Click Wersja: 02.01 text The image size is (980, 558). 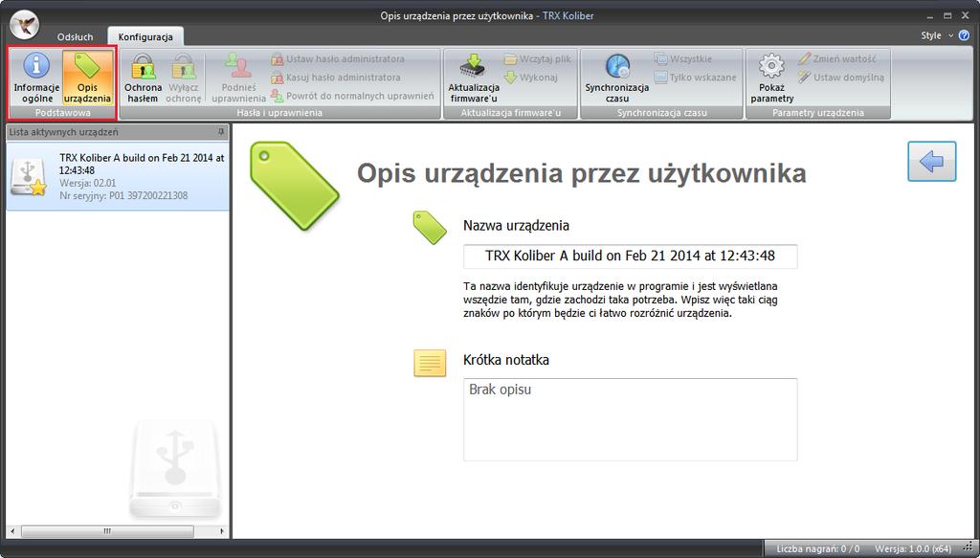click(x=87, y=183)
